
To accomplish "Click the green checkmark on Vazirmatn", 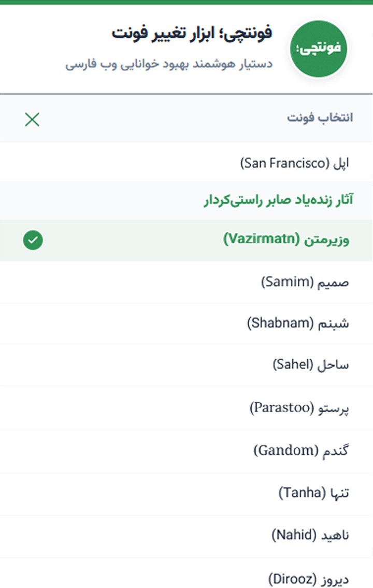I will (33, 240).
